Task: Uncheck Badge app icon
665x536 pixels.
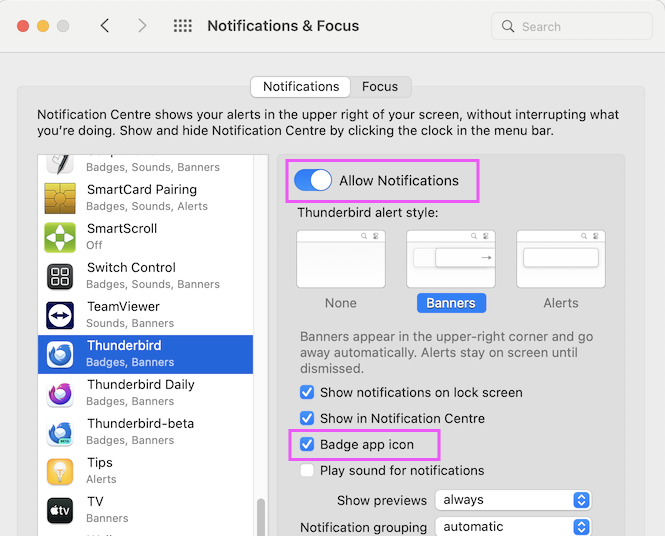Action: (x=307, y=444)
